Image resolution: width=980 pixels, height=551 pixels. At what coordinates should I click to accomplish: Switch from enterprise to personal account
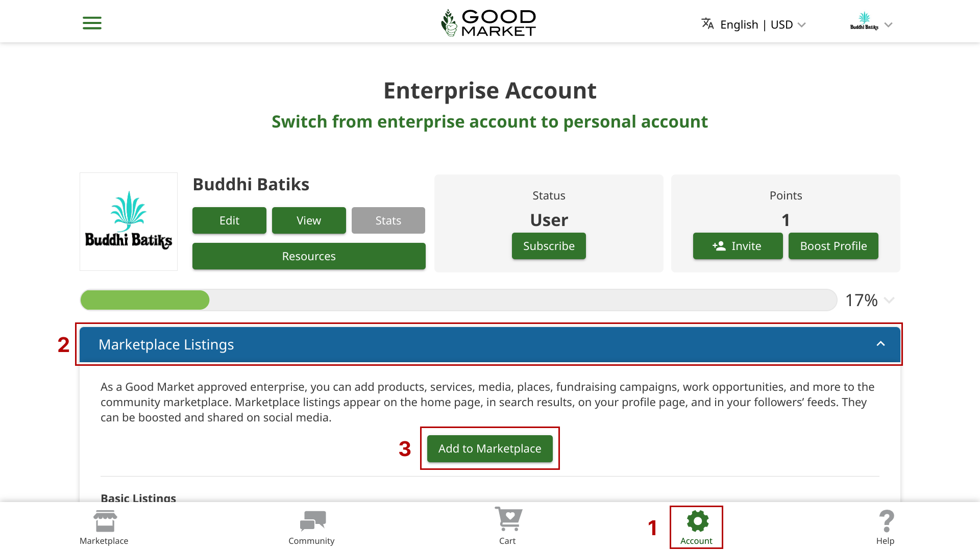489,121
